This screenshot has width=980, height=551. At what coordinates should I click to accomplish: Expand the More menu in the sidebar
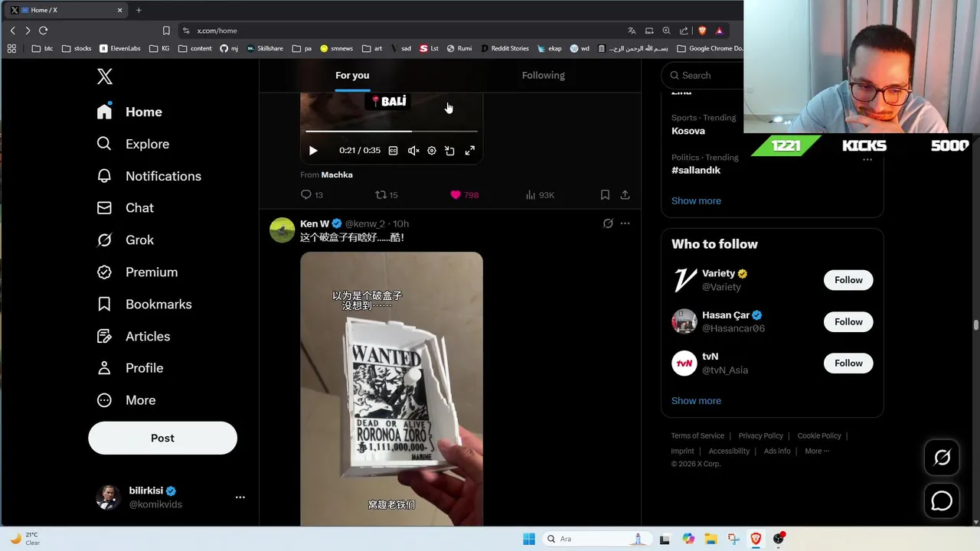coord(126,400)
